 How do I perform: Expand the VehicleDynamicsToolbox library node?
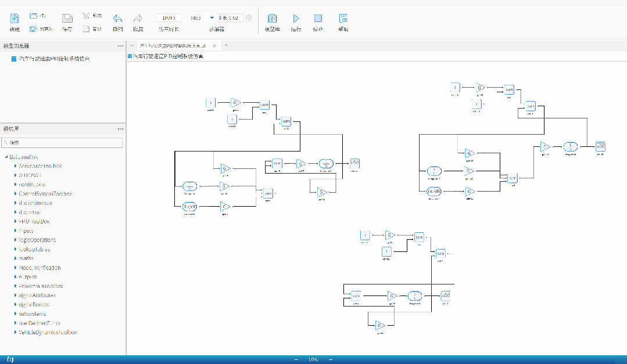coord(16,333)
